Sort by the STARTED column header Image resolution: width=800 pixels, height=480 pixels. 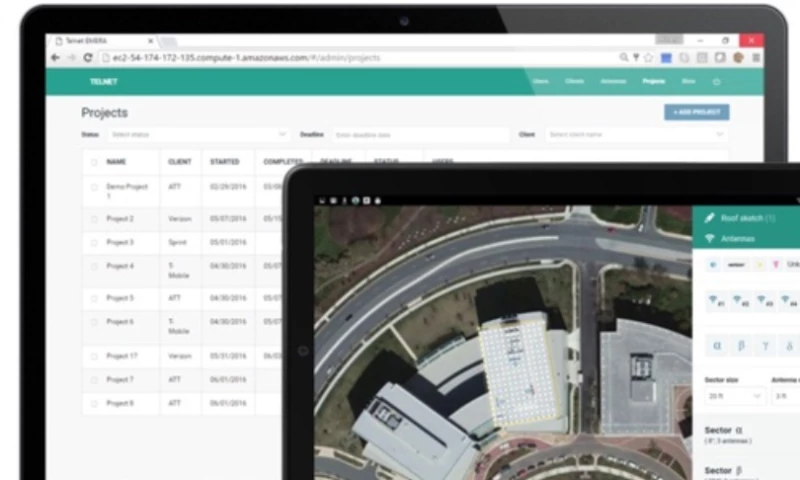pyautogui.click(x=224, y=162)
